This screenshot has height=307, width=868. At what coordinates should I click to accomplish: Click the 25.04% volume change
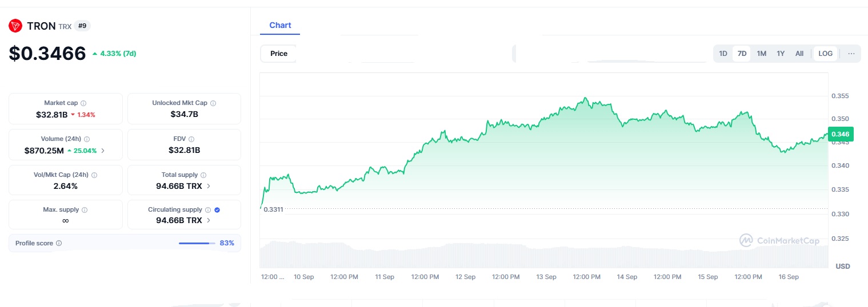point(83,151)
